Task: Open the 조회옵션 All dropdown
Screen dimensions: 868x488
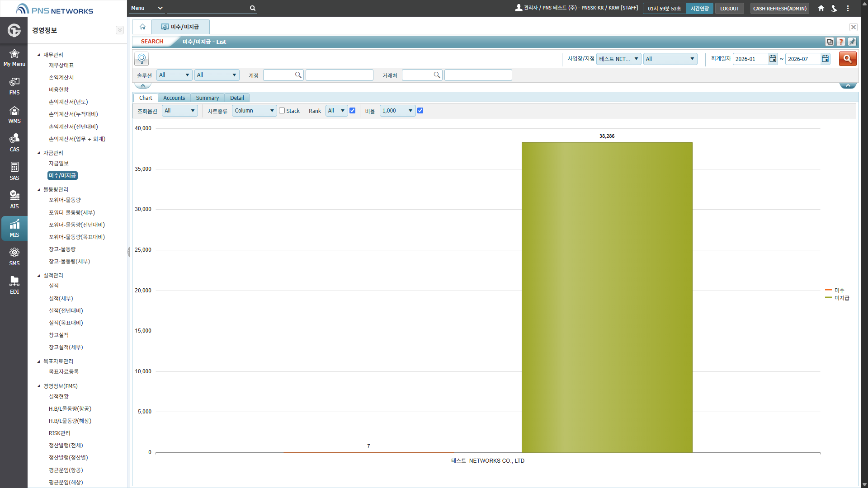Action: tap(179, 111)
